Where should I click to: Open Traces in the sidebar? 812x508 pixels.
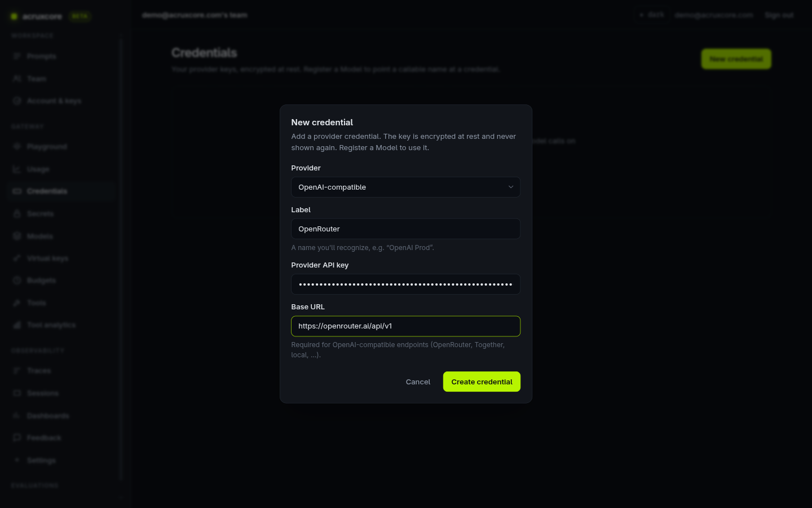point(62,371)
